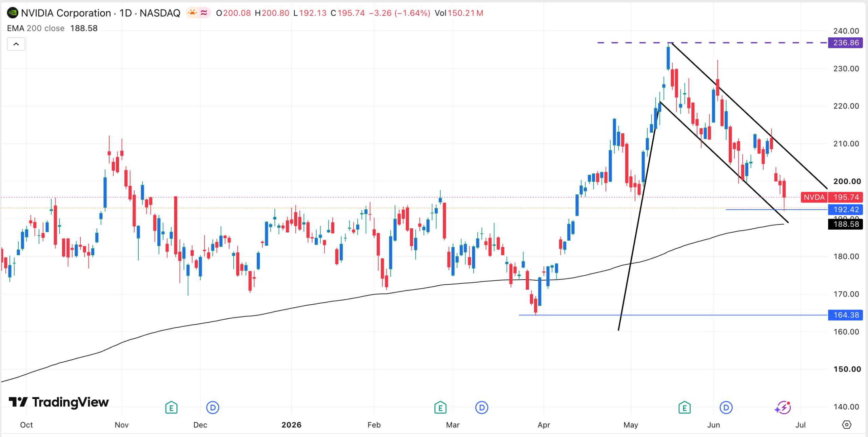This screenshot has height=437, width=868.
Task: Click the Mar date axis label
Action: point(453,425)
